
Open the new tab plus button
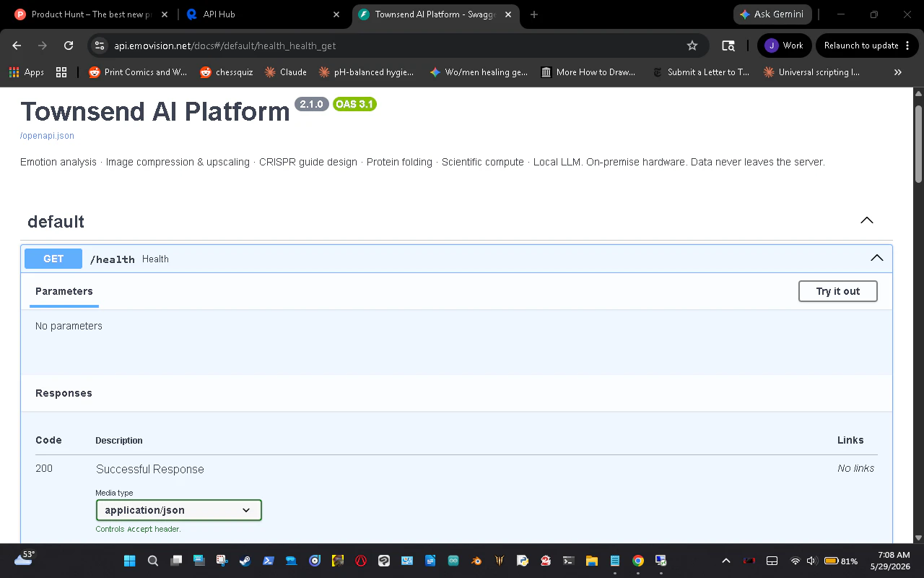[534, 14]
